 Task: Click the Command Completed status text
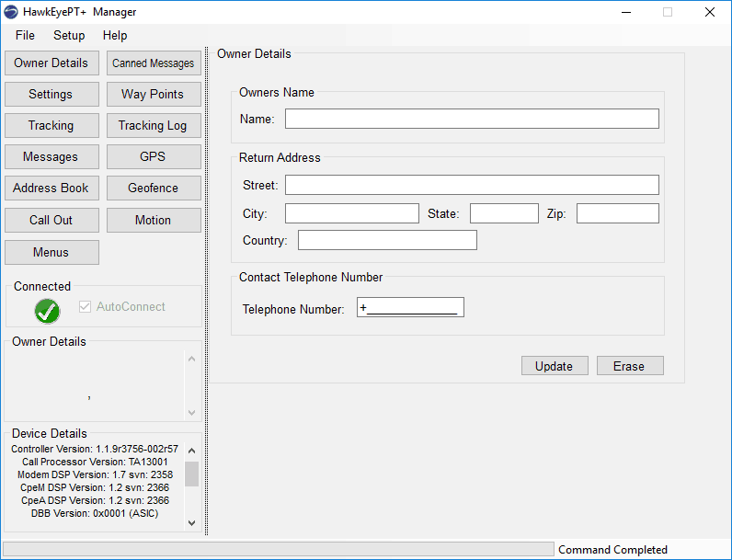click(x=612, y=550)
